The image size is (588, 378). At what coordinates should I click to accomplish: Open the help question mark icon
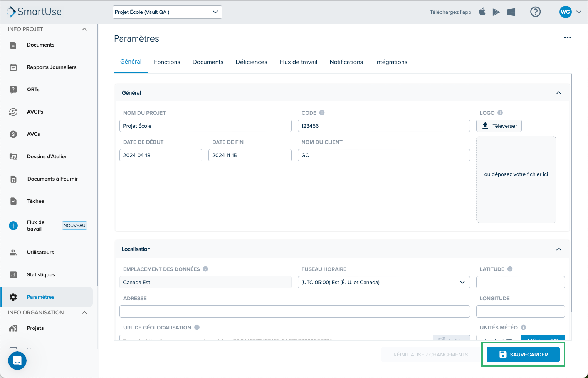(535, 12)
